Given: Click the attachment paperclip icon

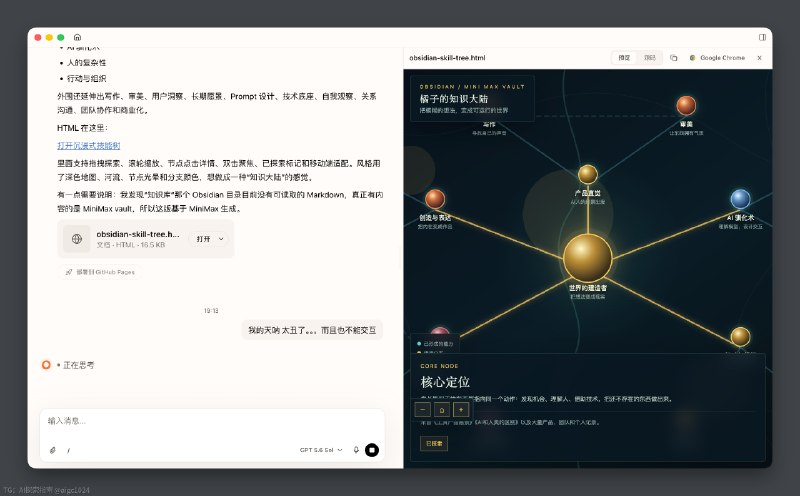Looking at the screenshot, I should click(53, 450).
